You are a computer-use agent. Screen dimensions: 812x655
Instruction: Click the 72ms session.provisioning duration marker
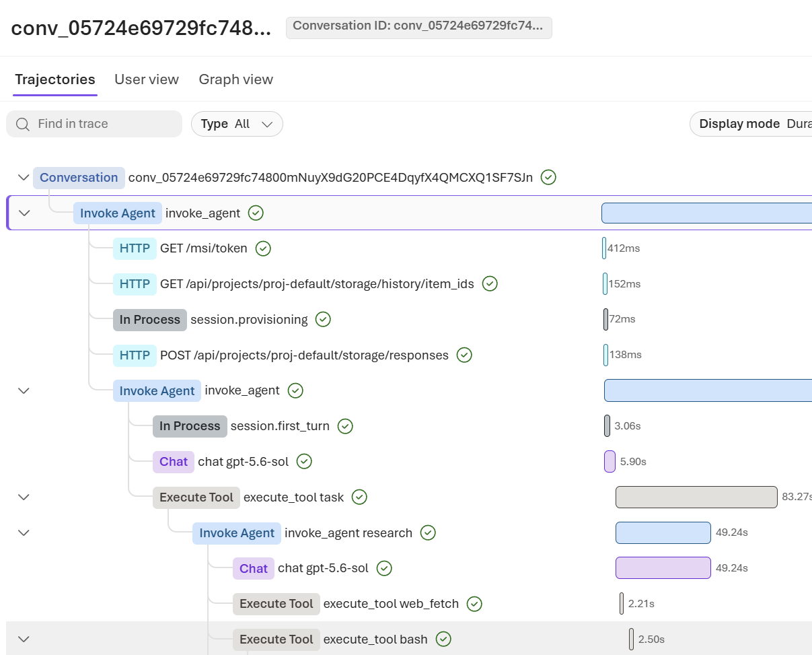[606, 320]
